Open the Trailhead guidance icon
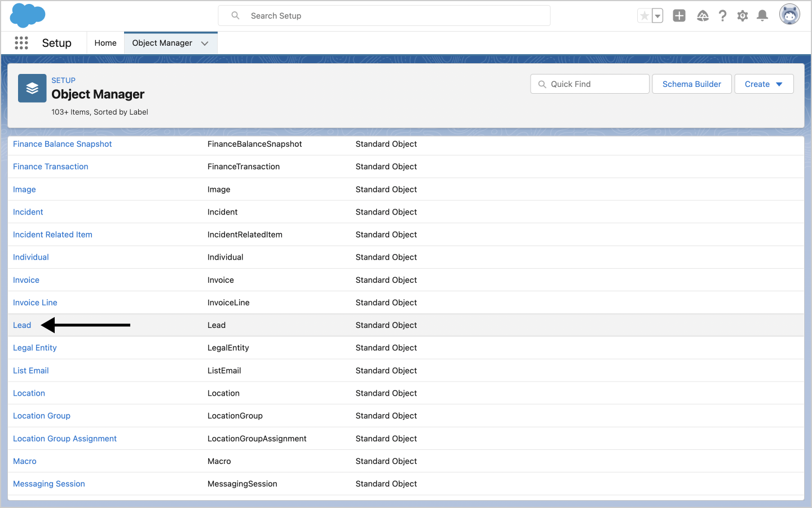812x508 pixels. pyautogui.click(x=703, y=16)
